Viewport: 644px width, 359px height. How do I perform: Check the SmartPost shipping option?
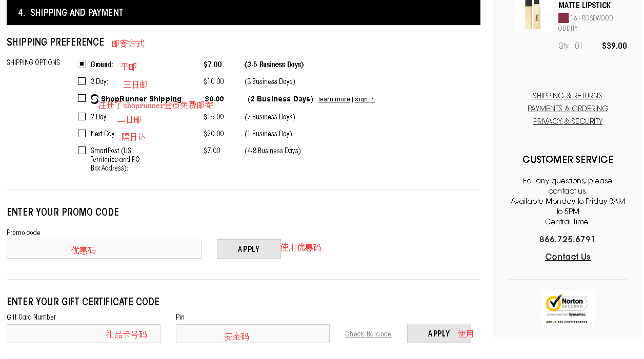[x=82, y=150]
